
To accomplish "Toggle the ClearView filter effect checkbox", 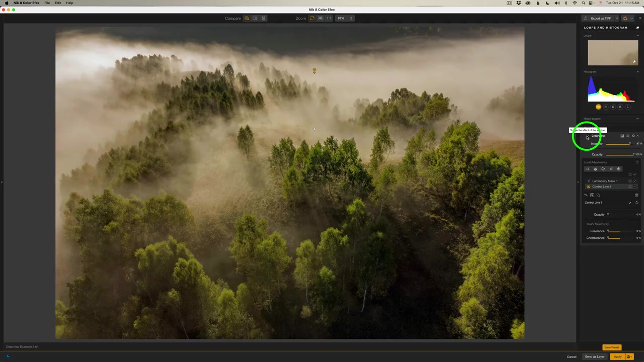I will [587, 136].
